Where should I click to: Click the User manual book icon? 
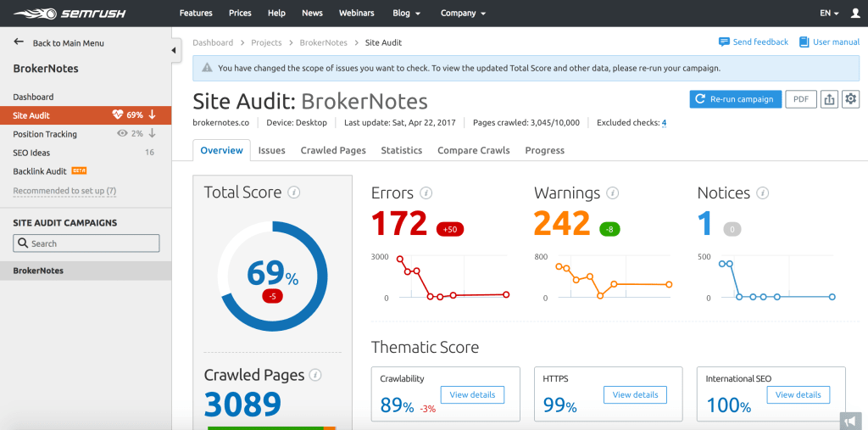804,42
